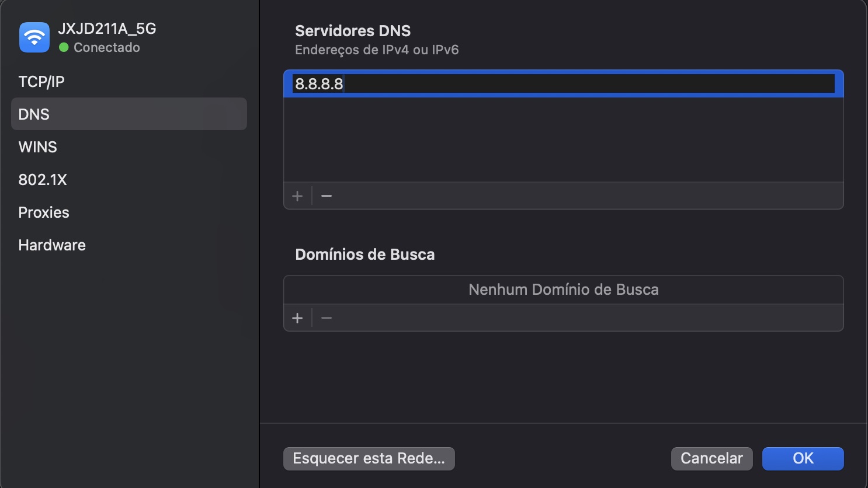Click the network name JXJD211A_5G label
This screenshot has width=868, height=488.
point(105,28)
